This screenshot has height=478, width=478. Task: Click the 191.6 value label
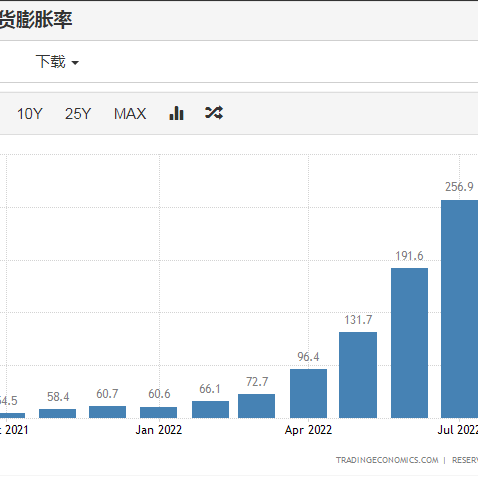[409, 256]
